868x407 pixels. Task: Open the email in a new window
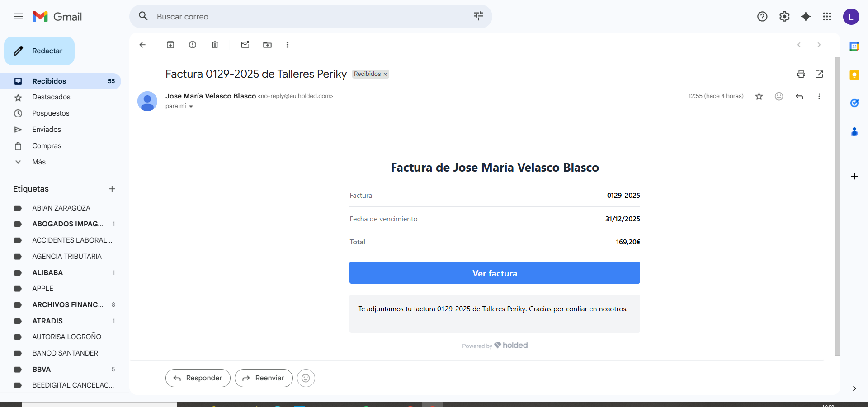tap(819, 74)
